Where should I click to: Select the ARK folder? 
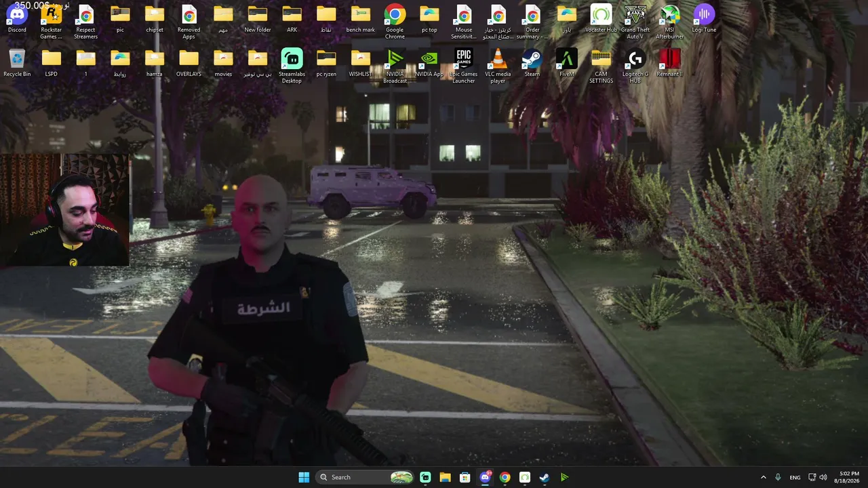pyautogui.click(x=292, y=19)
